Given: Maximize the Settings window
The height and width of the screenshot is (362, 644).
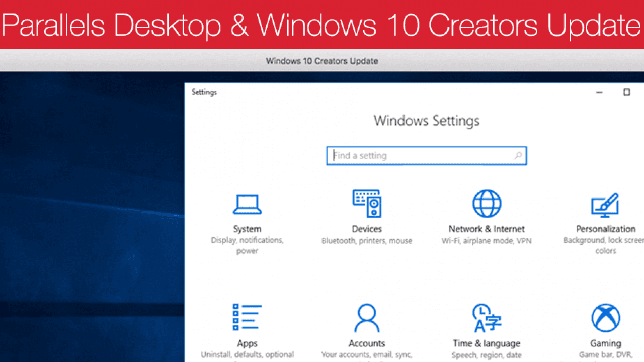Looking at the screenshot, I should (x=626, y=92).
